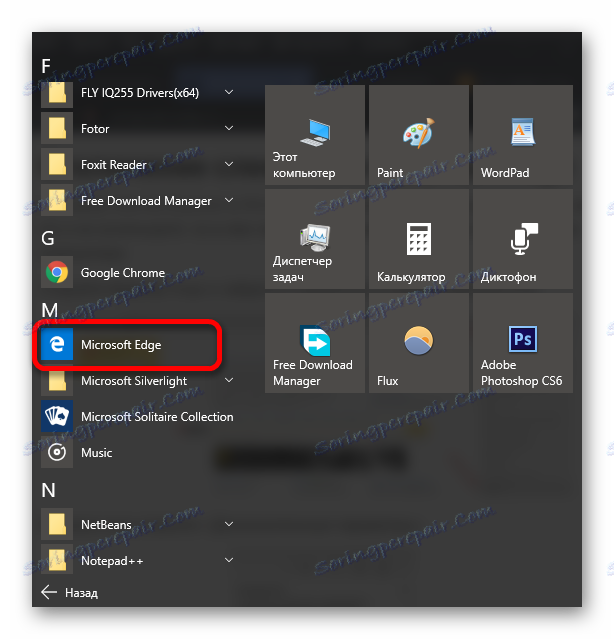
Task: Click the FLY IQ255 Drivers folder icon
Action: (57, 93)
